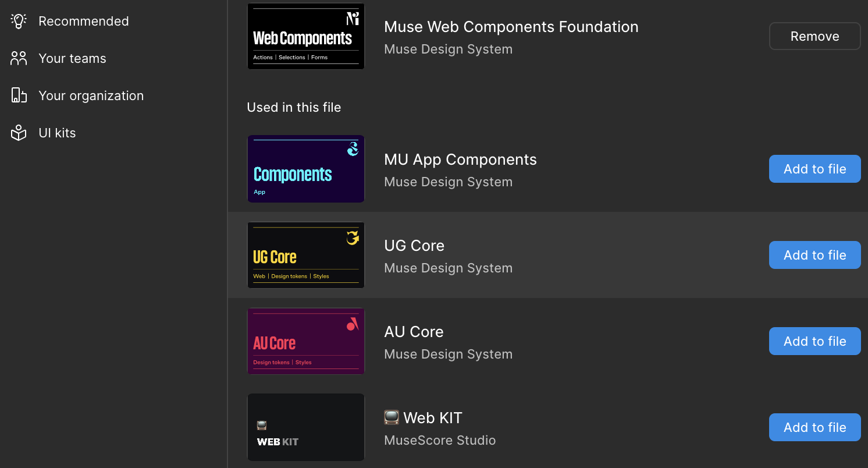Remove Muse Web Components Foundation library
This screenshot has height=468, width=868.
(814, 36)
